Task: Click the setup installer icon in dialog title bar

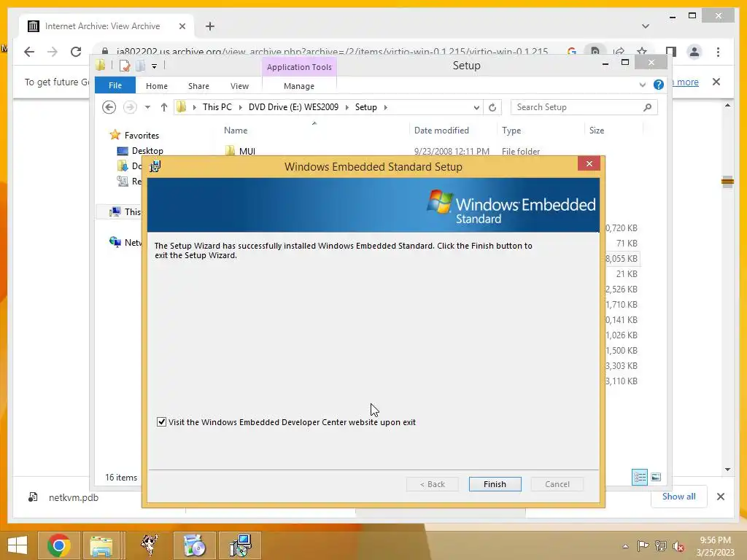Action: [x=155, y=166]
